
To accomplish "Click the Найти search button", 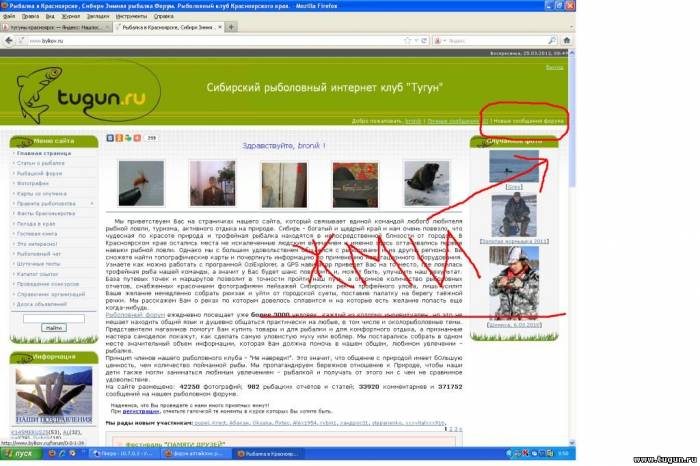I will 54,328.
